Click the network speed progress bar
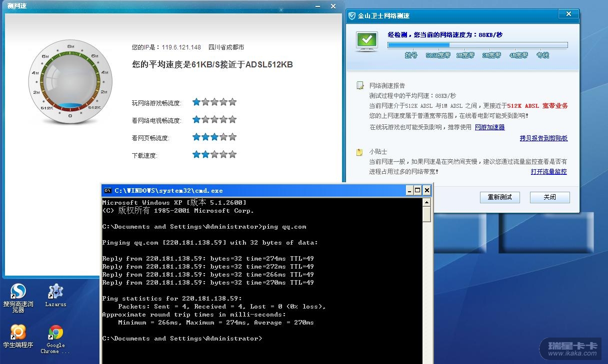The height and width of the screenshot is (364, 608). click(477, 45)
